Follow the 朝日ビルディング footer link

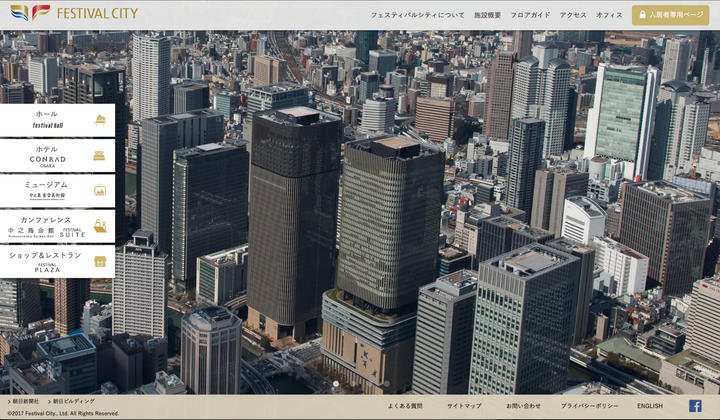click(72, 401)
